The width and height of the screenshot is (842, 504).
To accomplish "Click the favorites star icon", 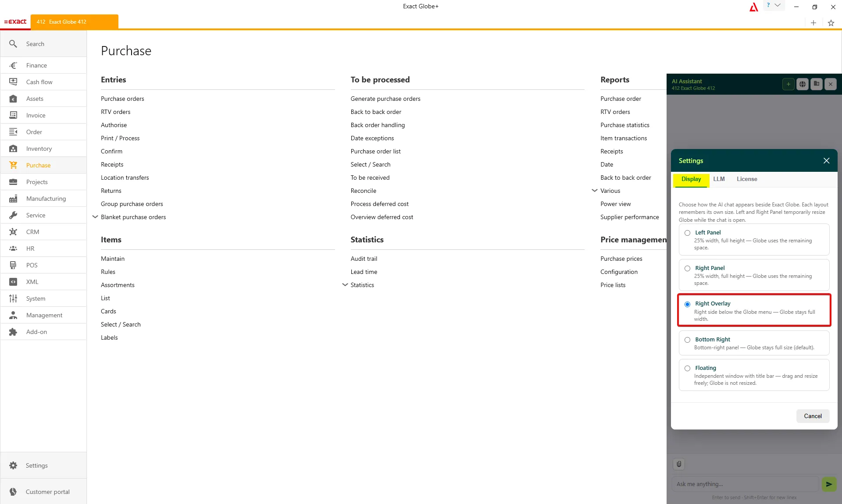I will point(831,23).
